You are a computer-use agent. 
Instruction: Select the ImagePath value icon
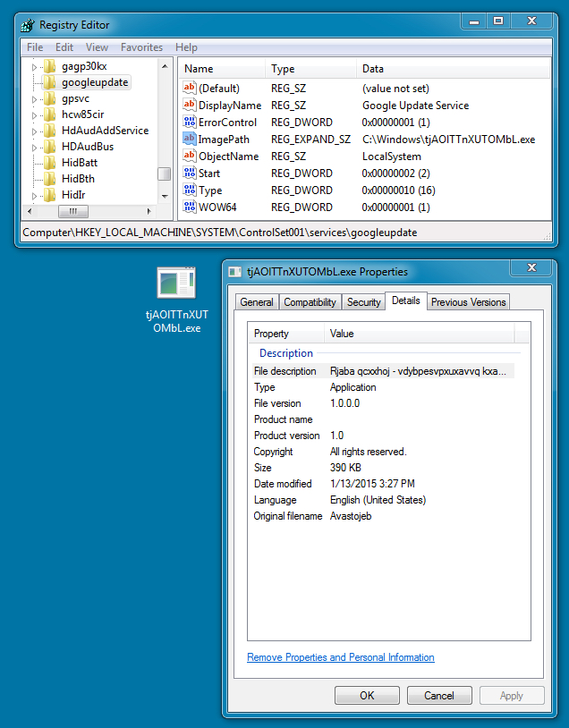189,140
